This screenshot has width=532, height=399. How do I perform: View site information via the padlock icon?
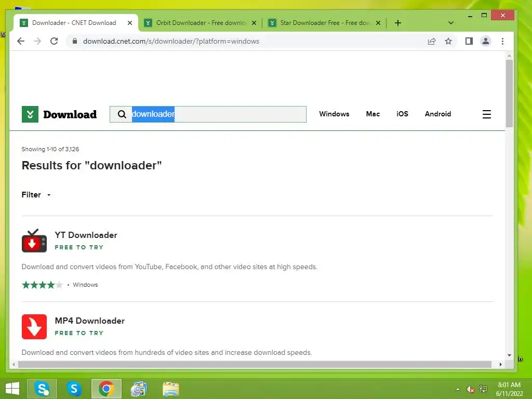[x=75, y=41]
